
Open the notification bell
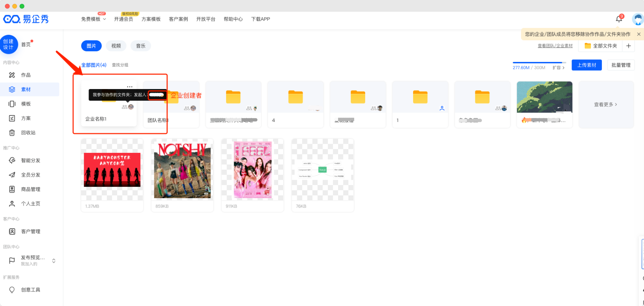point(619,19)
